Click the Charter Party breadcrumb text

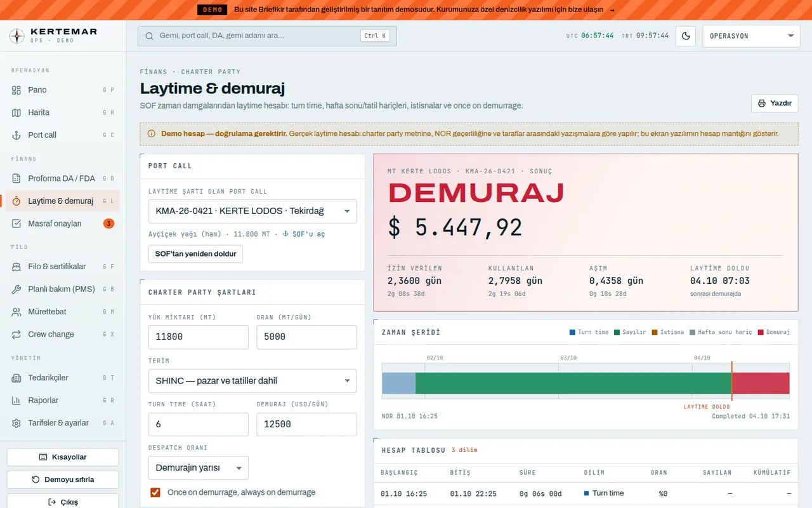(x=211, y=72)
